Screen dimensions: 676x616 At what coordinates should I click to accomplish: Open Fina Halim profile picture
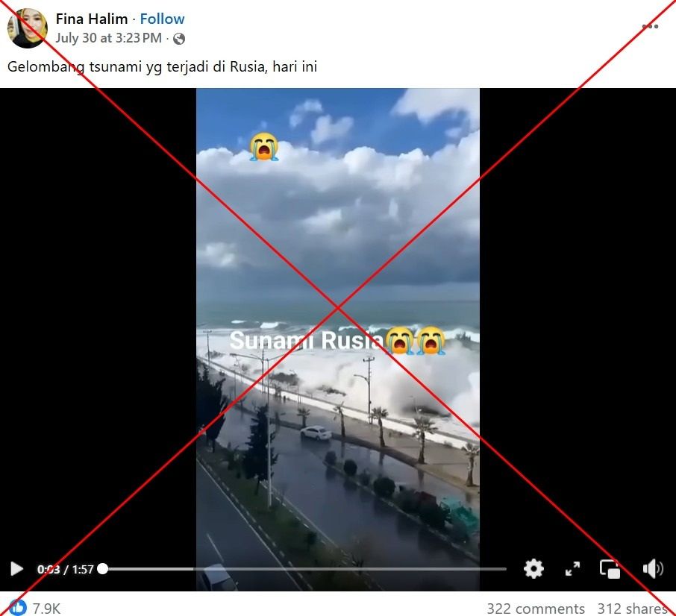(x=27, y=28)
